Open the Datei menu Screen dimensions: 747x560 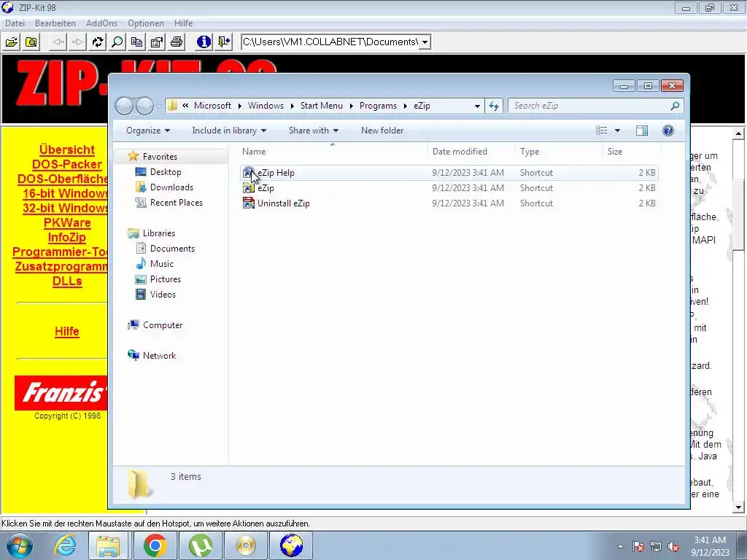pyautogui.click(x=15, y=23)
